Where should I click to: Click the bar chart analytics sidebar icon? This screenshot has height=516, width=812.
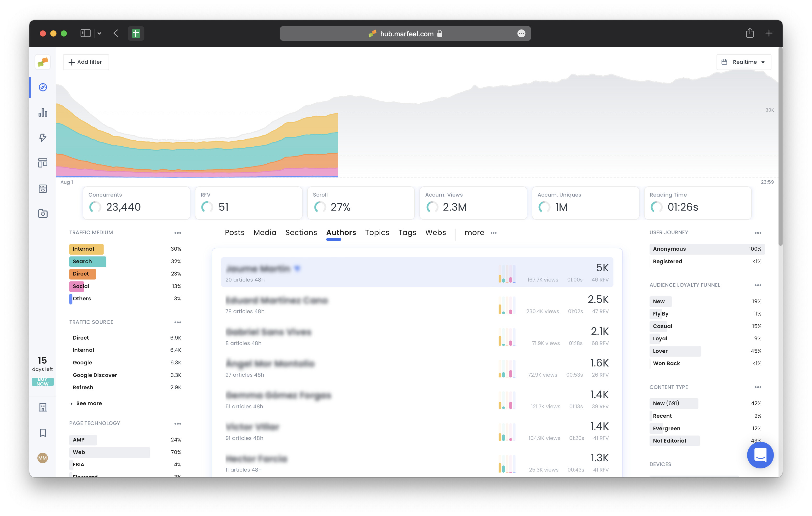[x=43, y=113]
